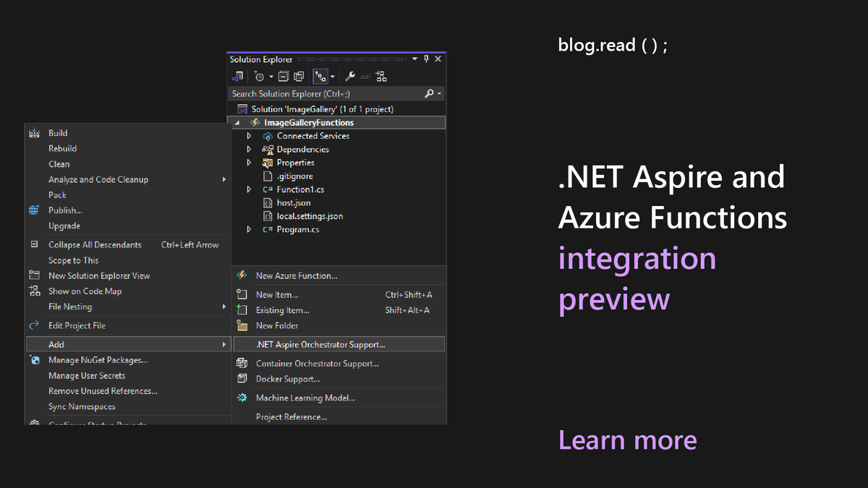This screenshot has height=488, width=868.
Task: Toggle the pending changes filter icon
Action: click(x=260, y=76)
